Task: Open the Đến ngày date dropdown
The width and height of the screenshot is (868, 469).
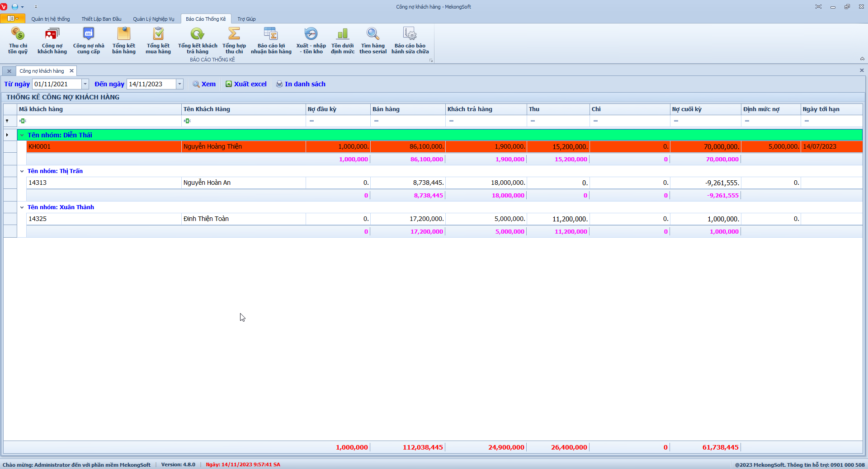Action: tap(179, 84)
